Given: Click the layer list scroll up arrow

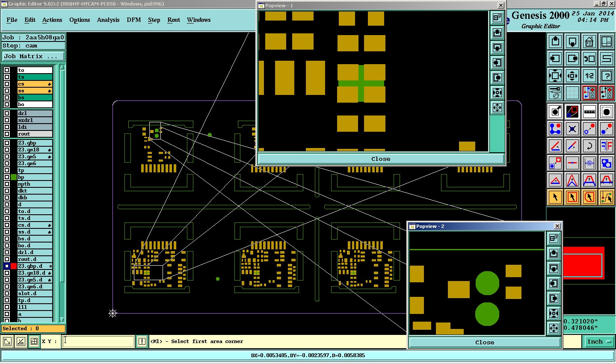Looking at the screenshot, I should click(x=62, y=67).
